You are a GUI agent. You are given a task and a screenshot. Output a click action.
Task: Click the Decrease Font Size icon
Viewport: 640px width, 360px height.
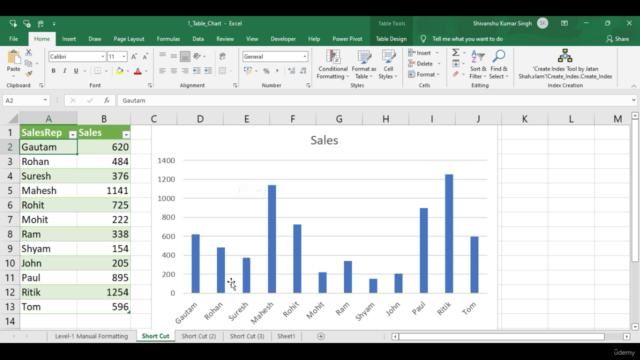(145, 56)
